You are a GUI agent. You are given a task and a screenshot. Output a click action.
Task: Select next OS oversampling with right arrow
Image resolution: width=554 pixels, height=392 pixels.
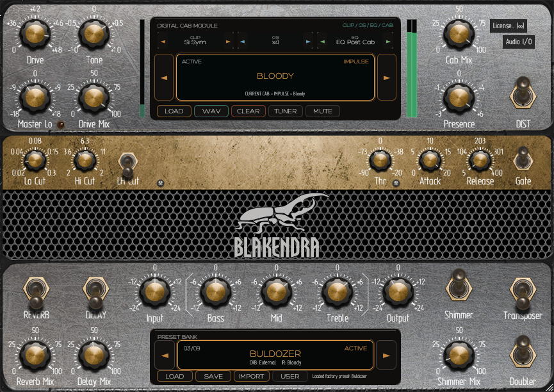pos(308,42)
